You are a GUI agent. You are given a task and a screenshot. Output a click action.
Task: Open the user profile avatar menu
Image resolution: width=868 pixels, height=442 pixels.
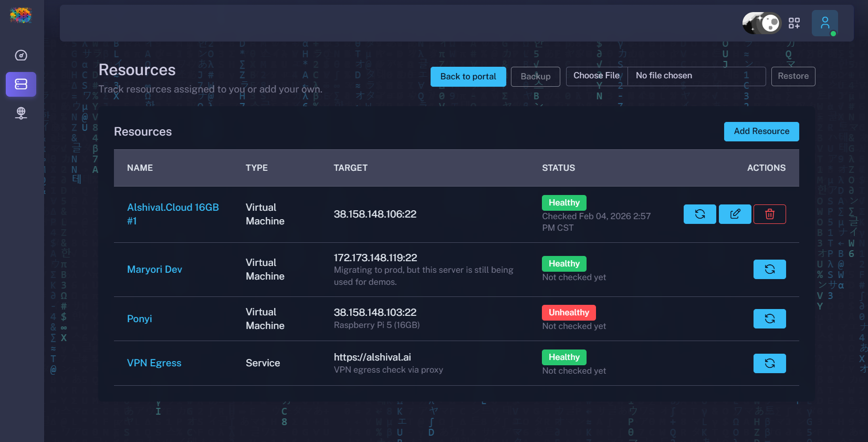(824, 23)
